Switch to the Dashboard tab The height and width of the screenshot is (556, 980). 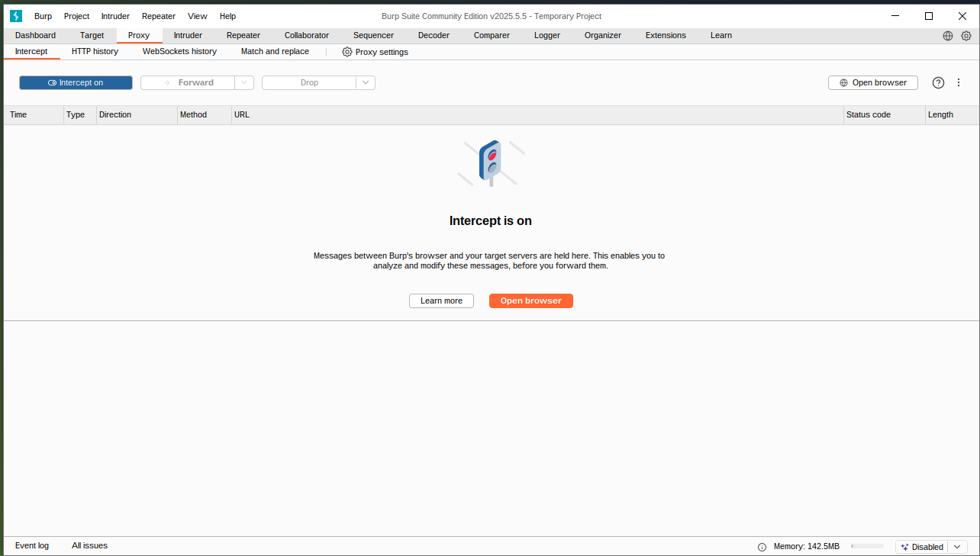click(x=35, y=36)
